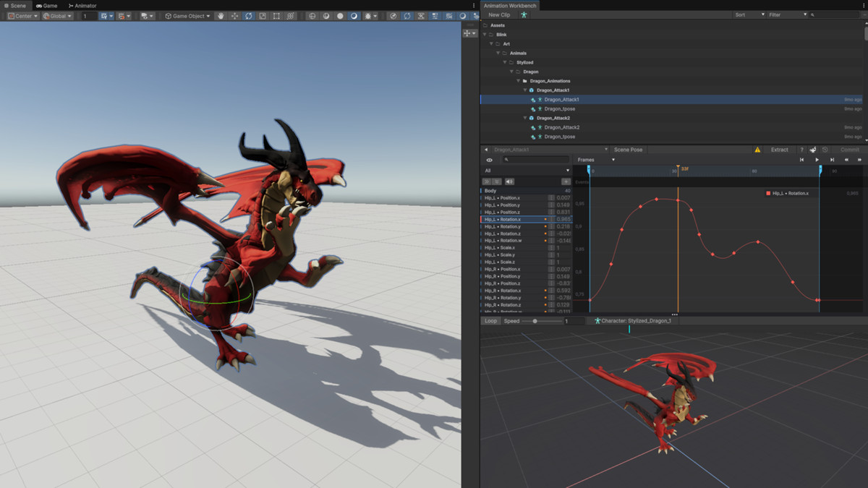This screenshot has width=868, height=488.
Task: Click the highlighted crescent sphere draw mode icon
Action: point(354,16)
